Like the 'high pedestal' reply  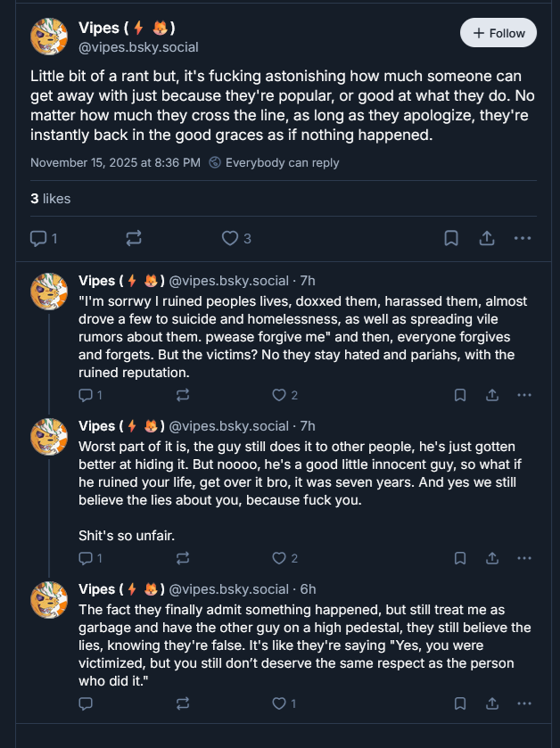click(279, 703)
